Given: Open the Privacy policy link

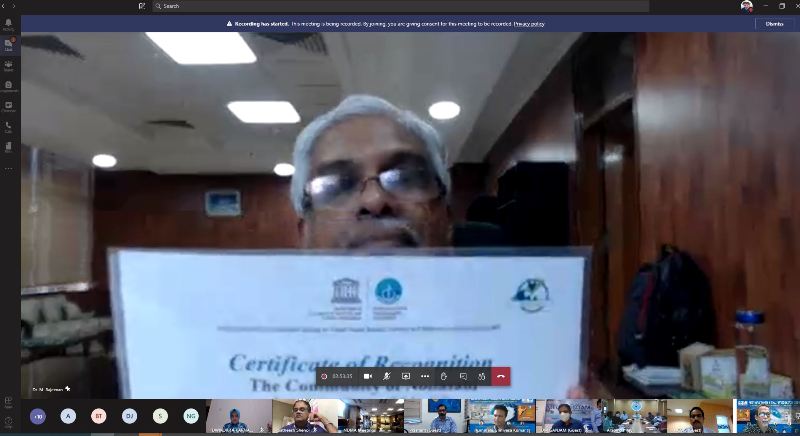Looking at the screenshot, I should 529,24.
